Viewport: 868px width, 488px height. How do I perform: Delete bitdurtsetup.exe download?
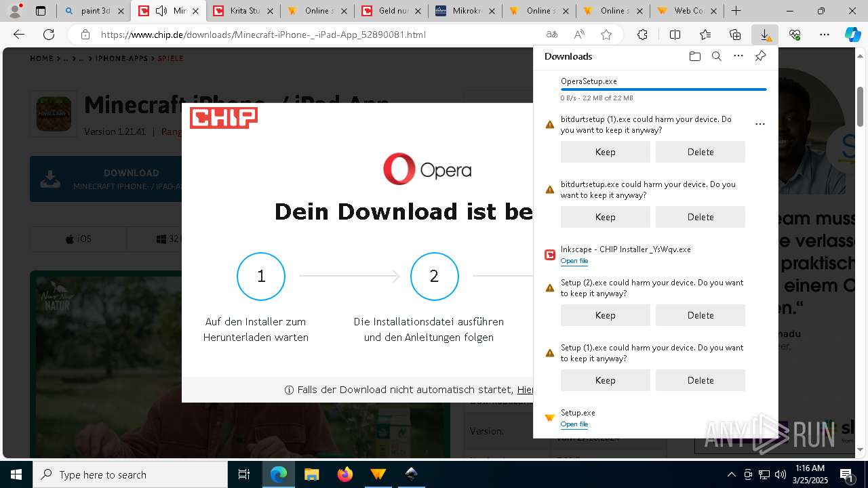(701, 217)
